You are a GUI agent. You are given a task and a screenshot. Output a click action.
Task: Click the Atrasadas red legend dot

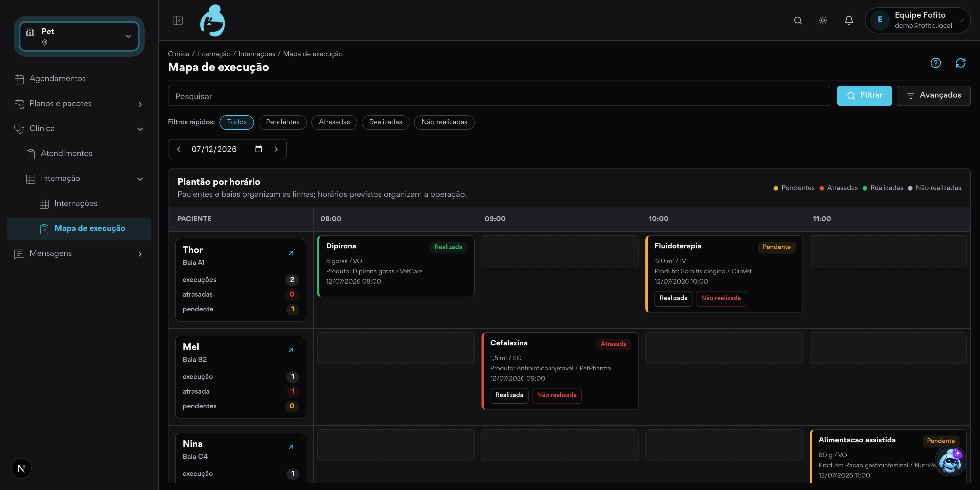tap(821, 188)
